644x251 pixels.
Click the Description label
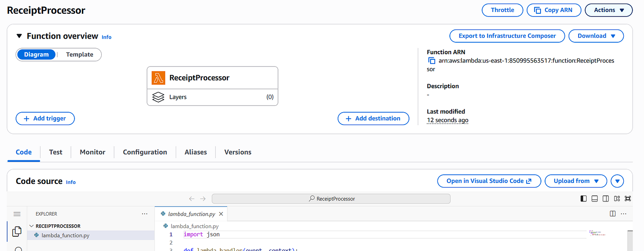coord(443,86)
